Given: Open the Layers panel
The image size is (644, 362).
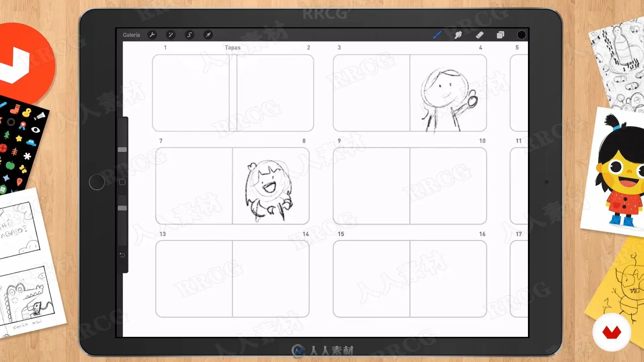Looking at the screenshot, I should pos(500,35).
